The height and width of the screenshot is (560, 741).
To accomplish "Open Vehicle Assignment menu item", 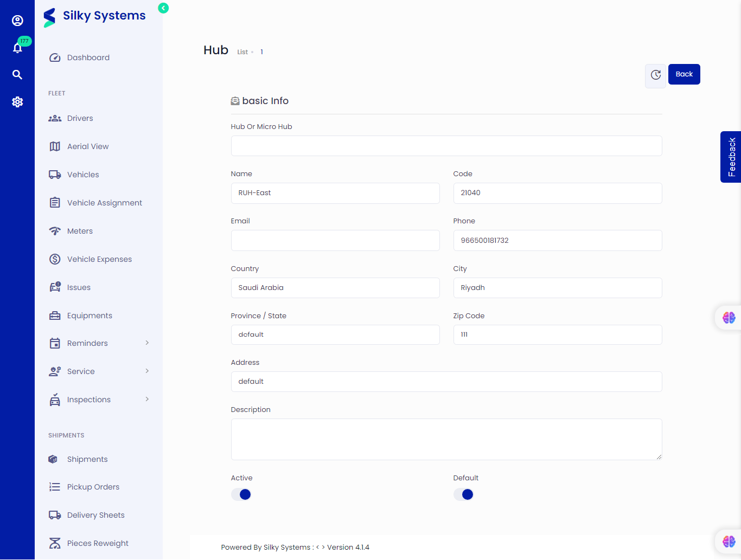I will tap(104, 203).
